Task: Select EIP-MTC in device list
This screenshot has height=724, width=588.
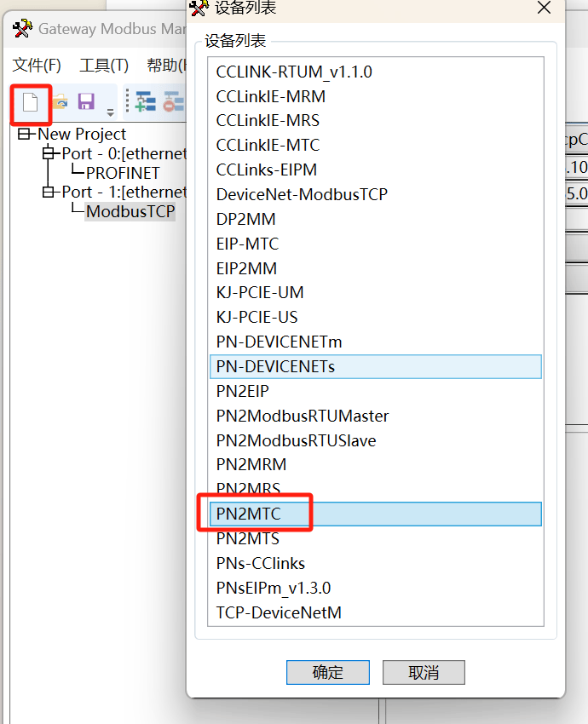Action: (x=376, y=244)
